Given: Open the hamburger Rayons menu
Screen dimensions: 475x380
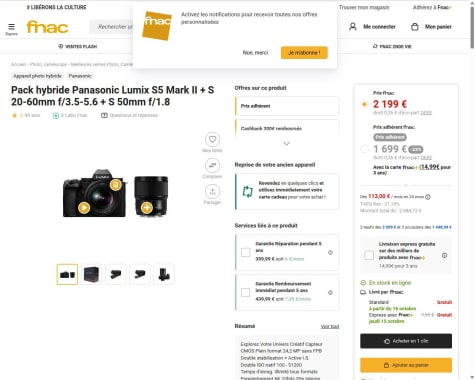Looking at the screenshot, I should (11, 27).
